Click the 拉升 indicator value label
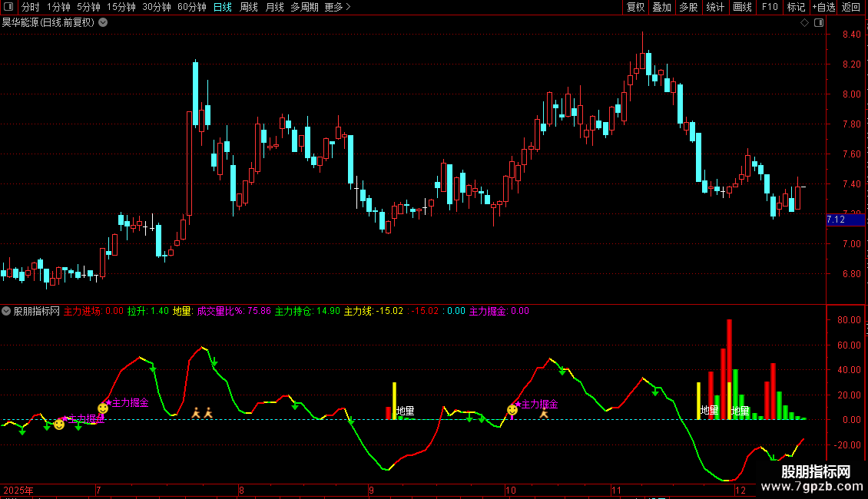 click(x=147, y=311)
